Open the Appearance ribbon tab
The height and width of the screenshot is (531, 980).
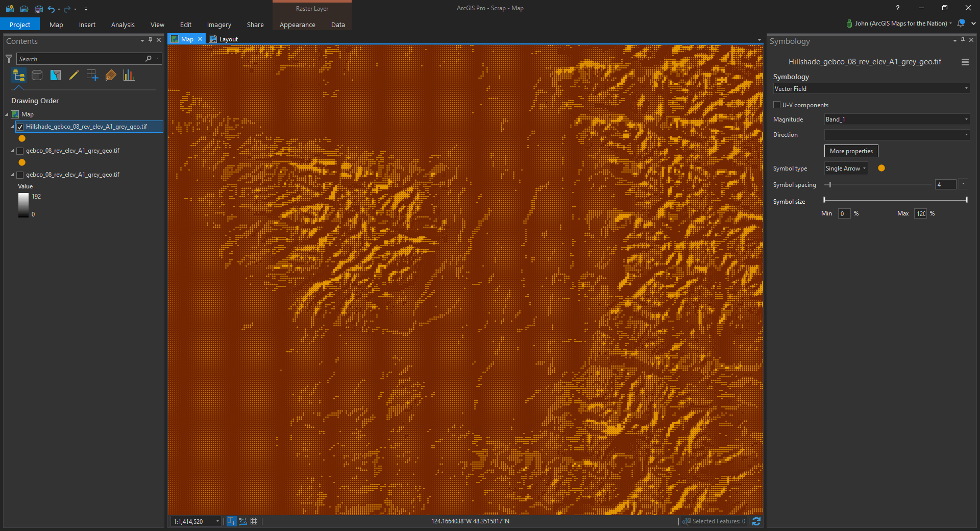[x=298, y=25]
